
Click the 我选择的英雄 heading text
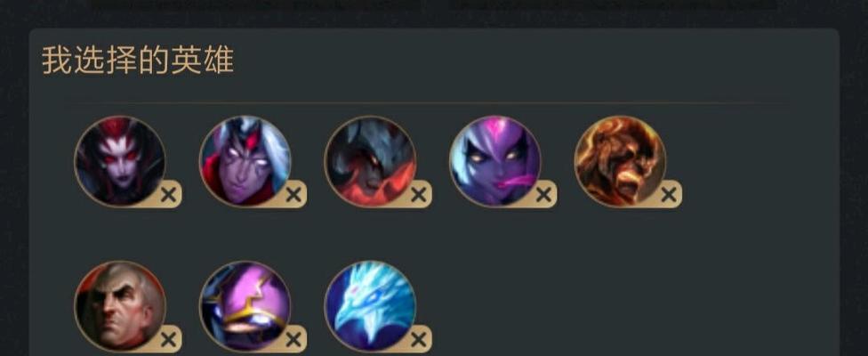tap(138, 61)
